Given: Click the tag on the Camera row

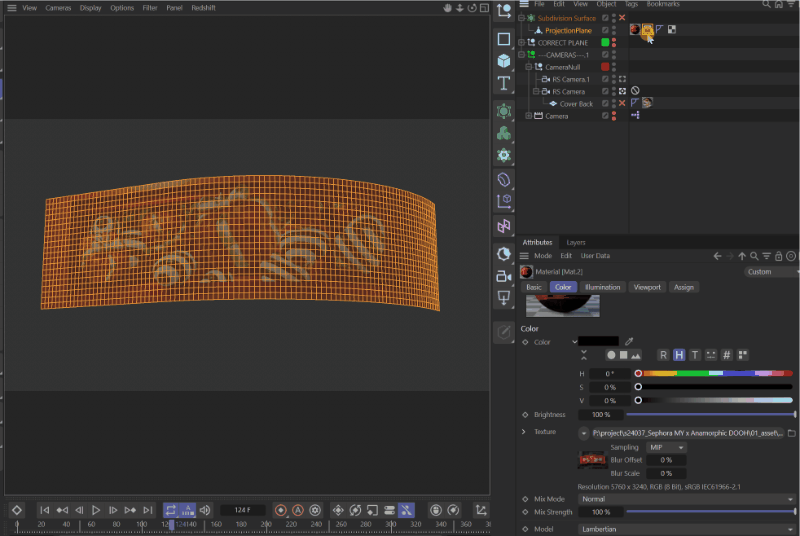Looking at the screenshot, I should [635, 115].
